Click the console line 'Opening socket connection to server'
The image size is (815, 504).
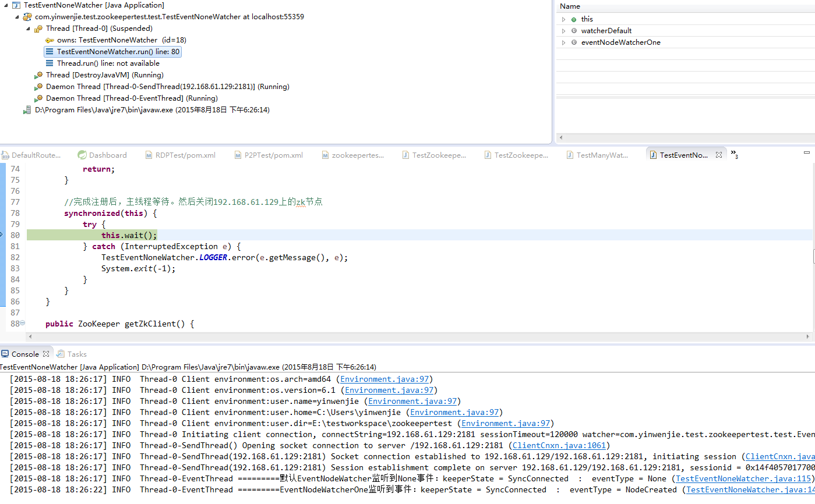tap(311, 446)
